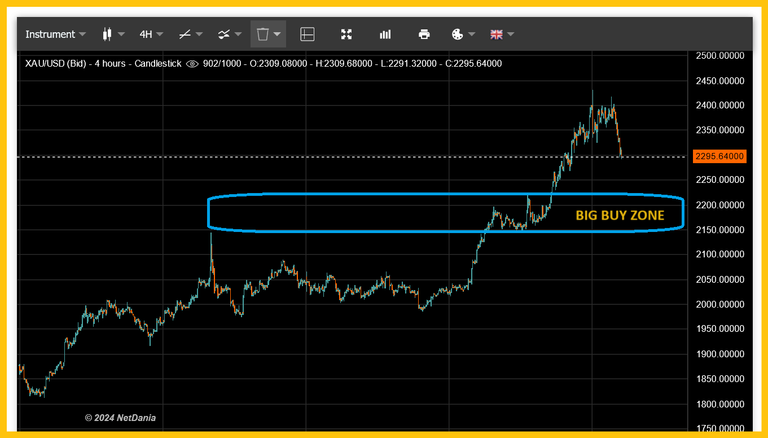Image resolution: width=768 pixels, height=438 pixels.
Task: Toggle the chart layout grid icon
Action: [307, 34]
